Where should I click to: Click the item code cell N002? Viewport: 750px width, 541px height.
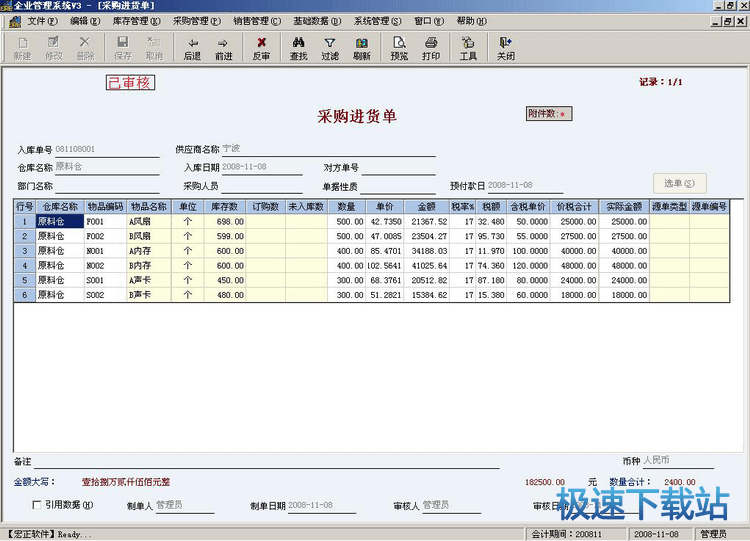pyautogui.click(x=106, y=265)
